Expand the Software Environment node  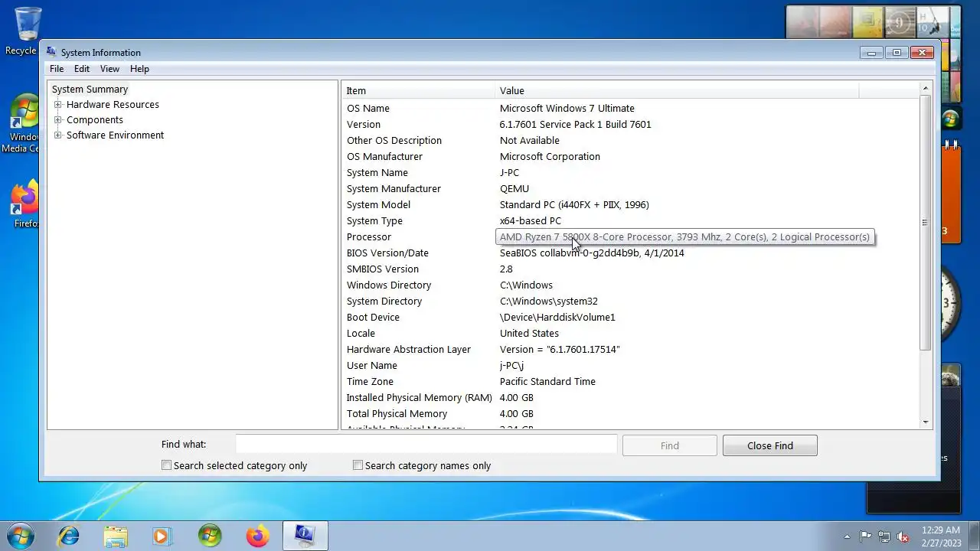[57, 135]
